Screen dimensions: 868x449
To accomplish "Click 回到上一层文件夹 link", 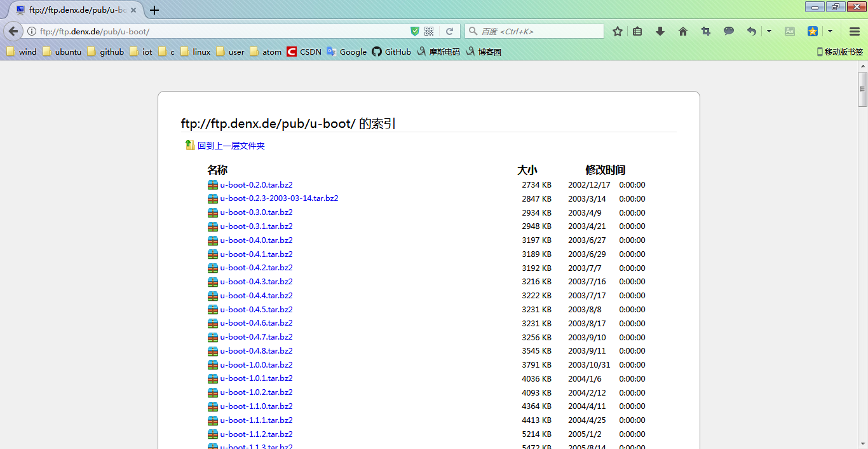I will [231, 146].
